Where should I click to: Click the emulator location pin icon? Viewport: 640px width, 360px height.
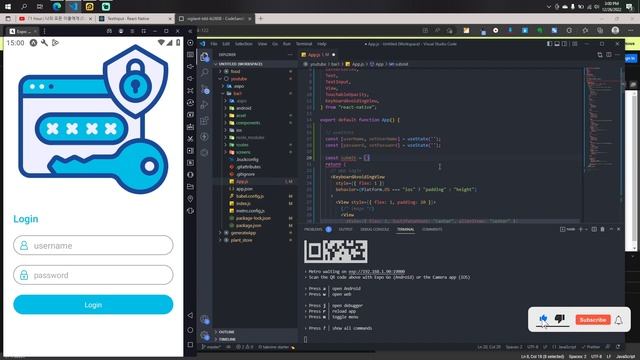point(190,199)
